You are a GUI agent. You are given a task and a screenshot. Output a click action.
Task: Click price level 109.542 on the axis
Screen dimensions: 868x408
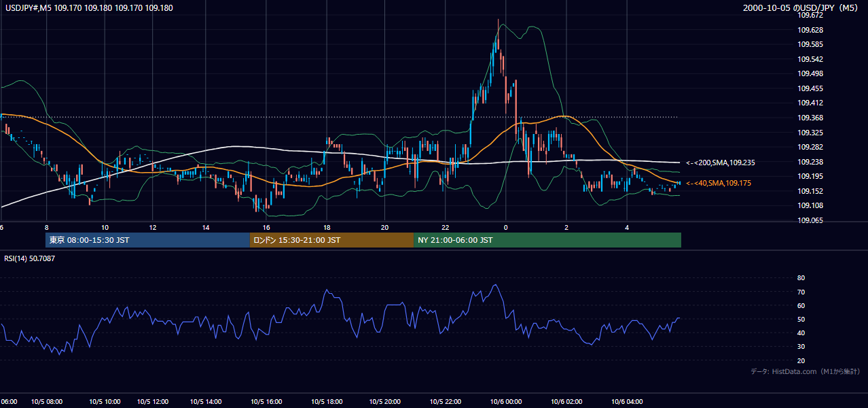812,59
